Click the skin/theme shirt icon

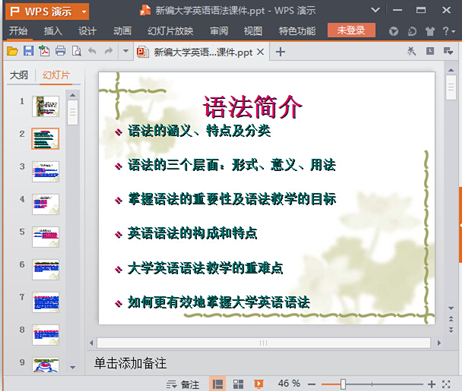pyautogui.click(x=430, y=32)
